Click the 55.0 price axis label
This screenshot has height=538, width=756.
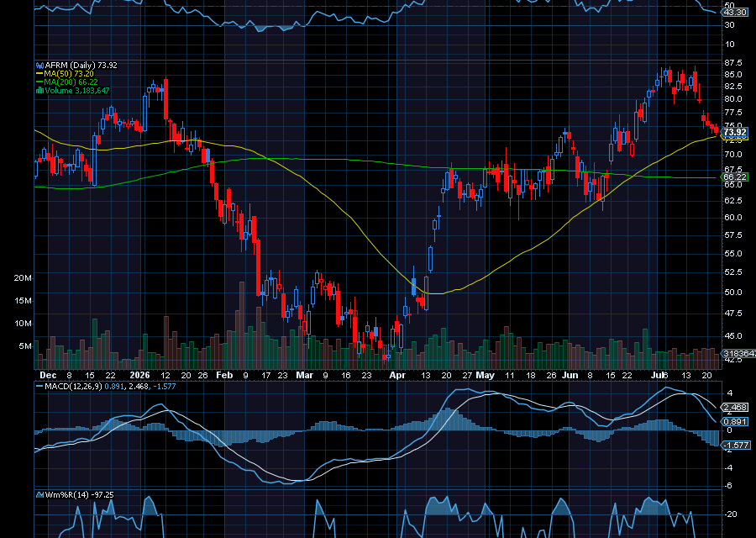click(732, 253)
